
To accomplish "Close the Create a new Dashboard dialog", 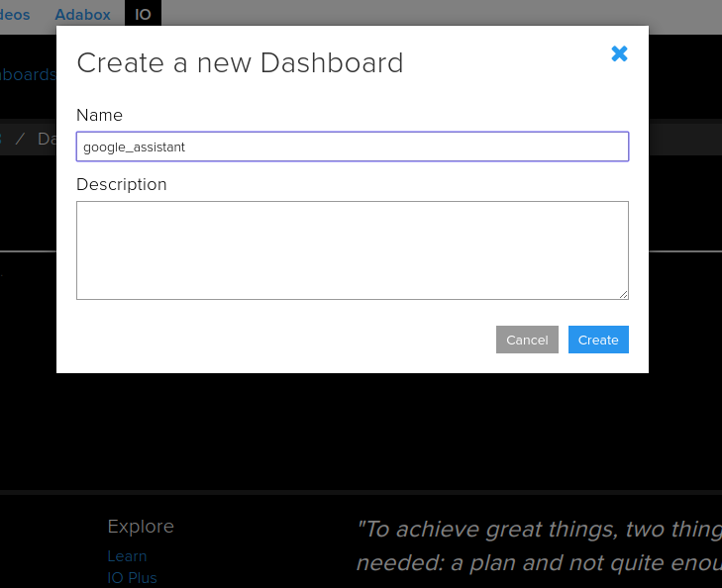I will tap(619, 53).
